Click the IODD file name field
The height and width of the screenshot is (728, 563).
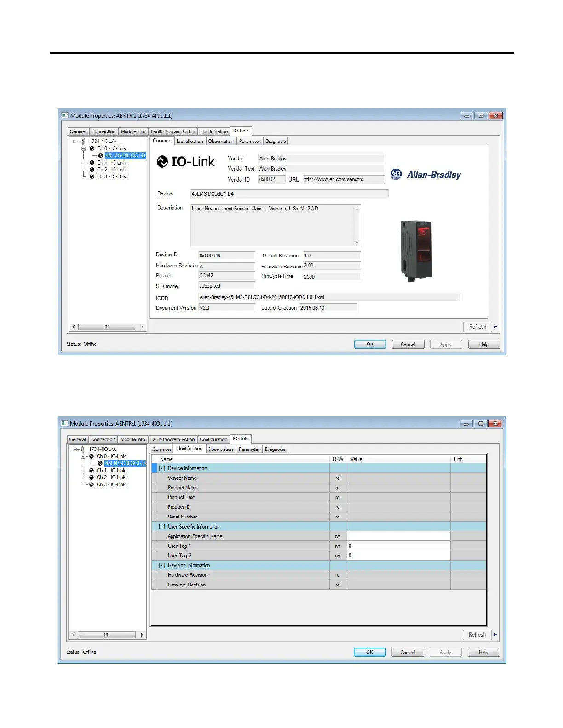coord(329,297)
